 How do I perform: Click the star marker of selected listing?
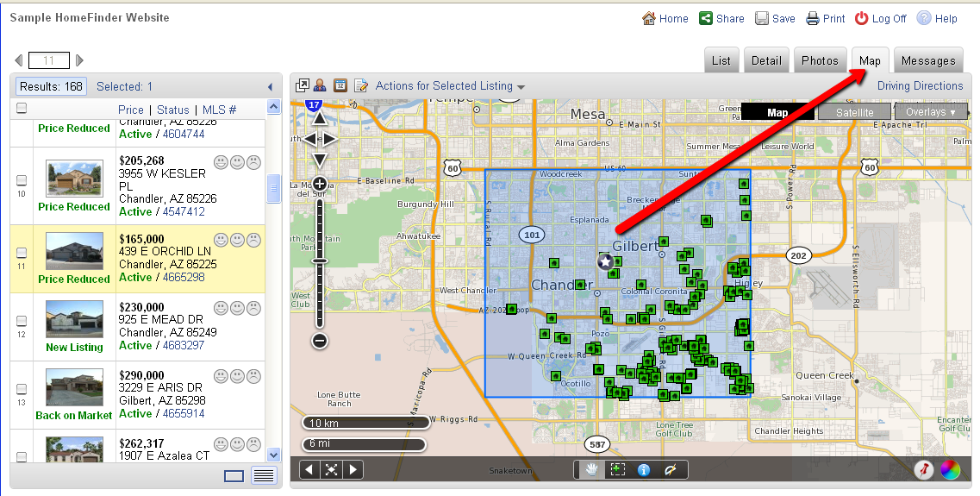pos(605,261)
